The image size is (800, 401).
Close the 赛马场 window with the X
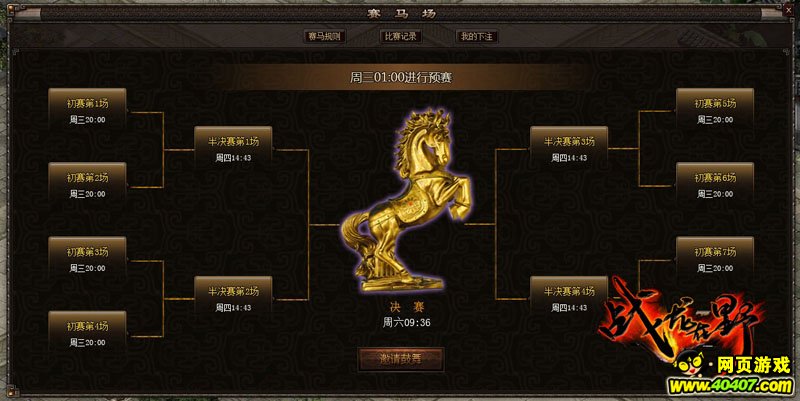[786, 9]
